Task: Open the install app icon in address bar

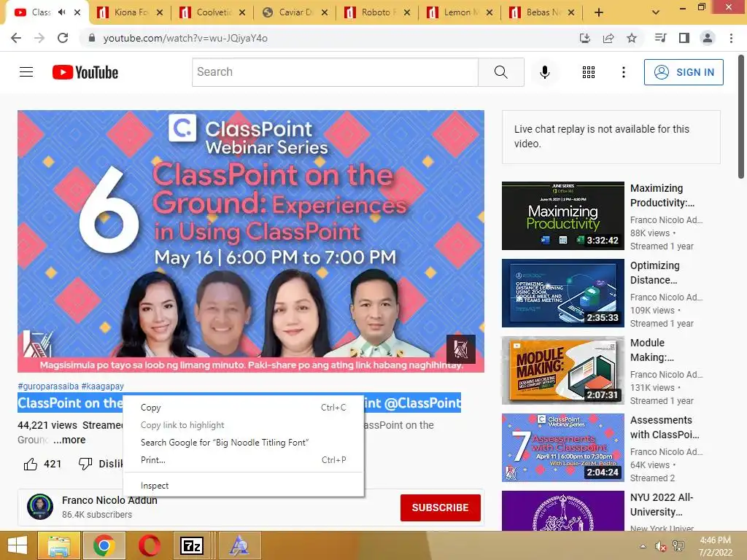Action: coord(584,38)
